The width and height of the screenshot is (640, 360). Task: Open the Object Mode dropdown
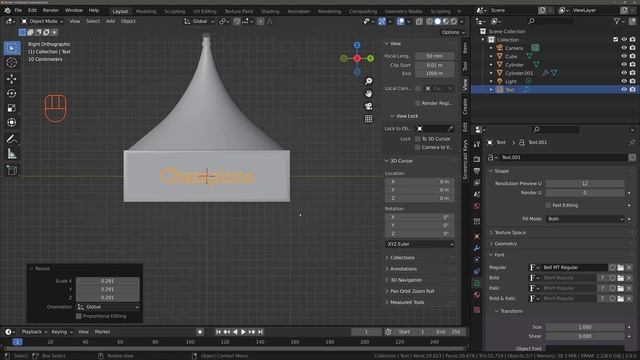click(42, 21)
